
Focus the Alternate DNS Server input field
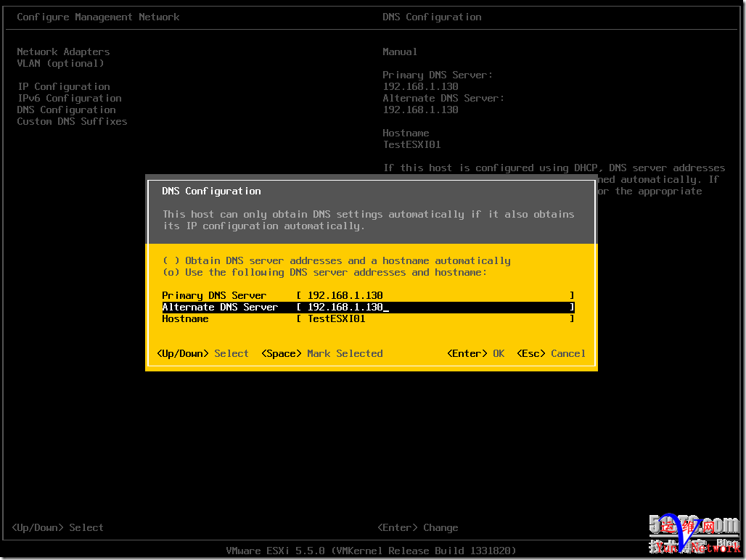(x=435, y=307)
